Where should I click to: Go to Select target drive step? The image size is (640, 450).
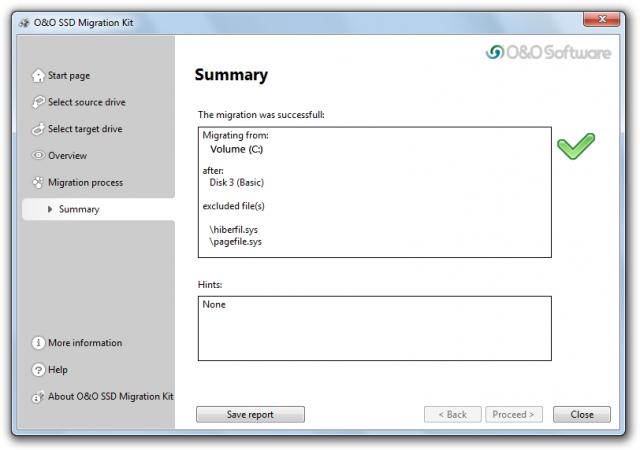click(85, 129)
